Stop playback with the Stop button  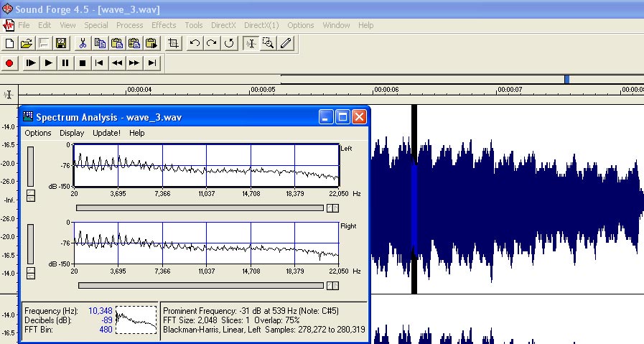click(x=83, y=63)
